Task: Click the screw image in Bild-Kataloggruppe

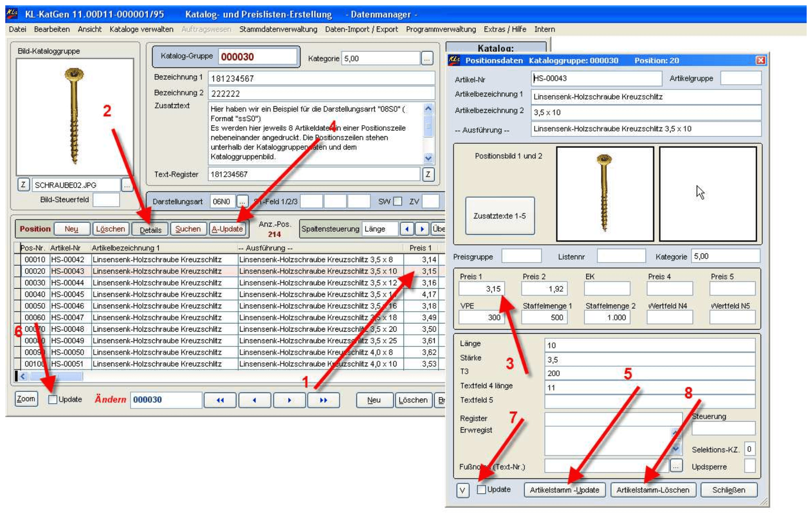Action: [x=75, y=117]
